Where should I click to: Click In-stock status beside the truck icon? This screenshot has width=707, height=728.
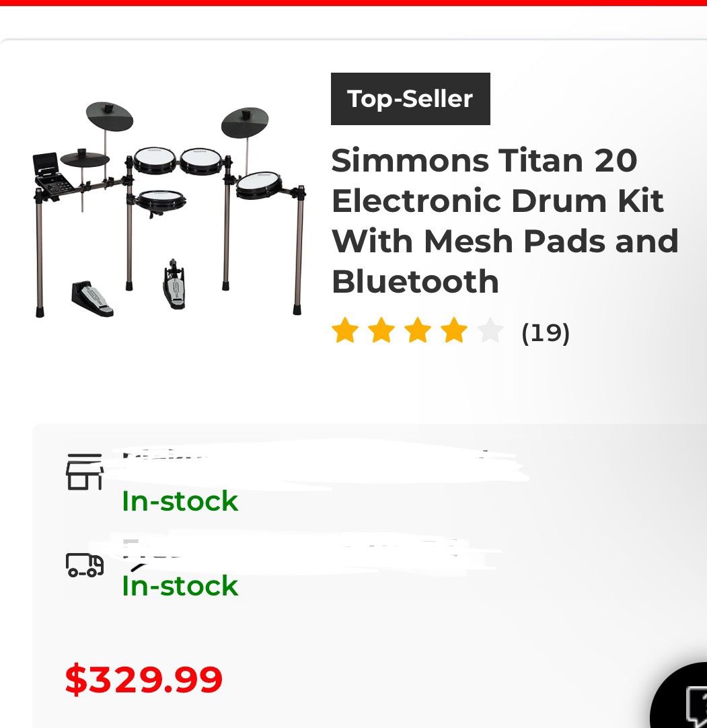pos(180,586)
